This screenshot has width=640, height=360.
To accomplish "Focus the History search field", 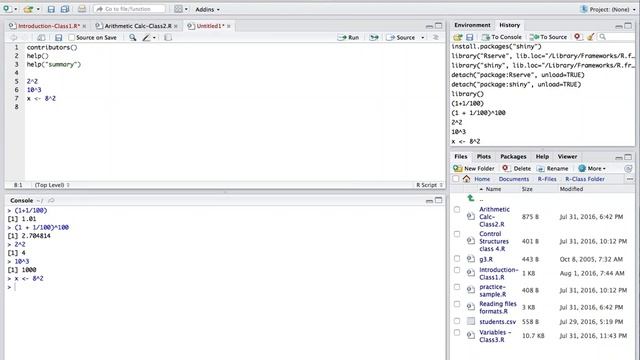I will click(x=616, y=37).
